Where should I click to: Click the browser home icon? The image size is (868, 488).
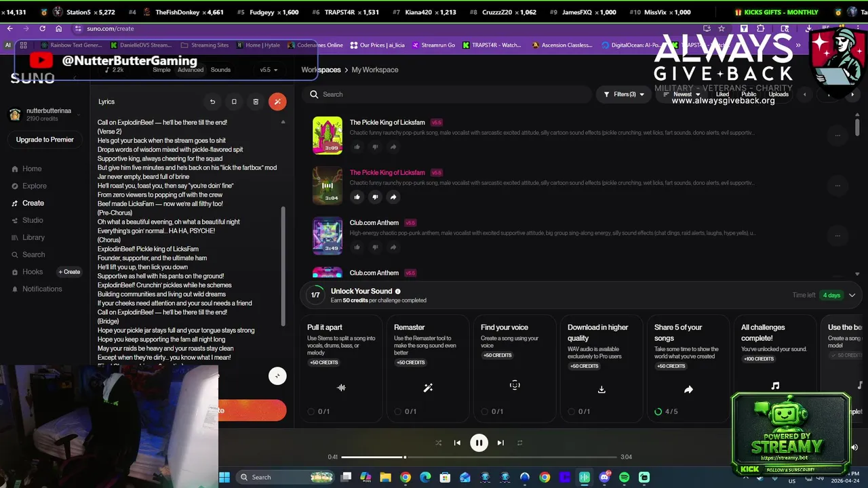[x=59, y=28]
